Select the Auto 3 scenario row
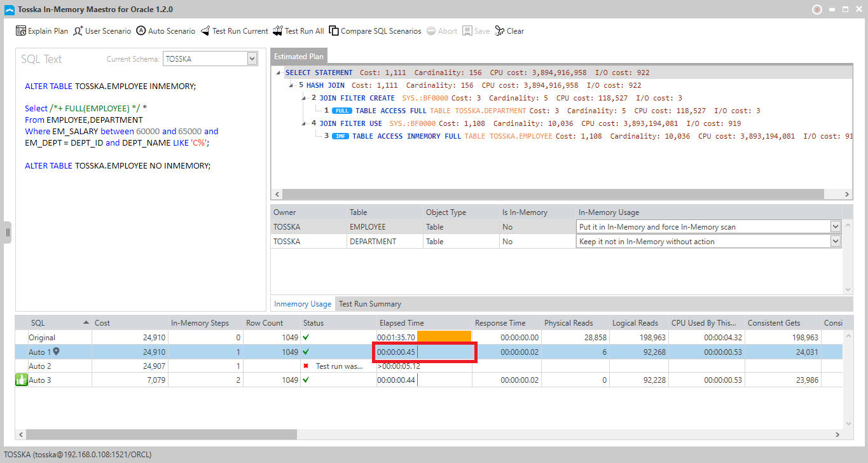868x463 pixels. tap(429, 380)
